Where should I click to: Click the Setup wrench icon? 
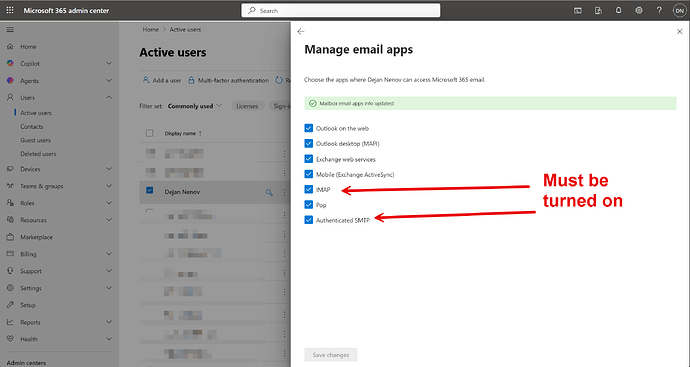coord(10,305)
